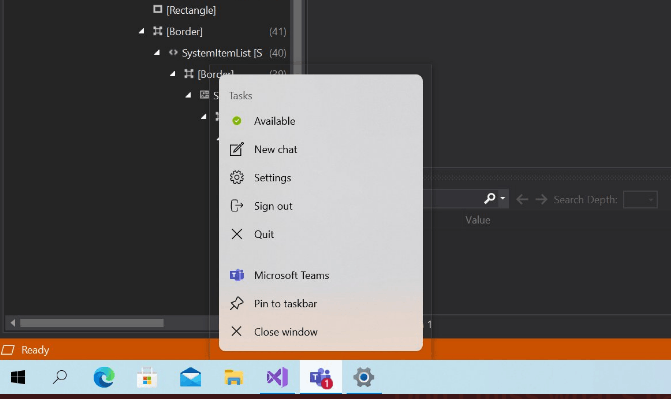671x399 pixels.
Task: Click the pin icon beside Pin to taskbar
Action: point(237,303)
